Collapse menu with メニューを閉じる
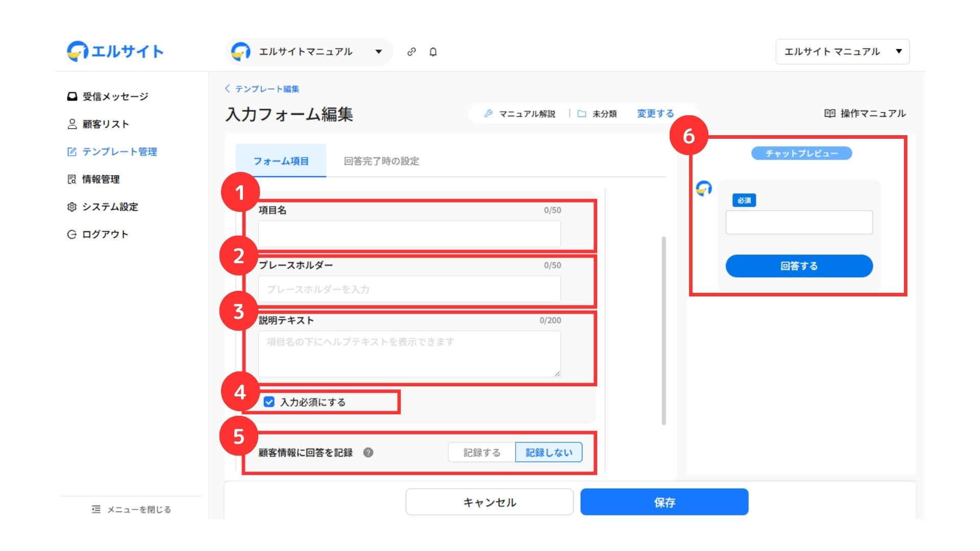Image resolution: width=980 pixels, height=551 pixels. pyautogui.click(x=131, y=509)
